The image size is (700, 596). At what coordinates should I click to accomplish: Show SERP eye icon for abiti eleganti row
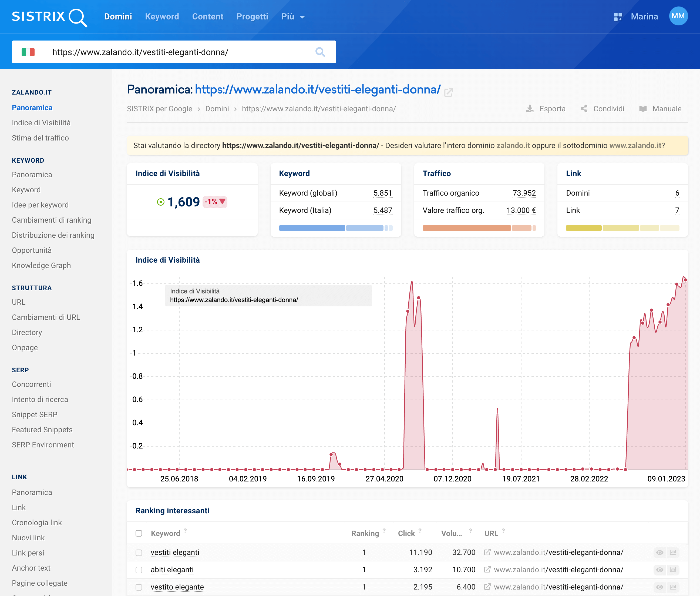[659, 570]
